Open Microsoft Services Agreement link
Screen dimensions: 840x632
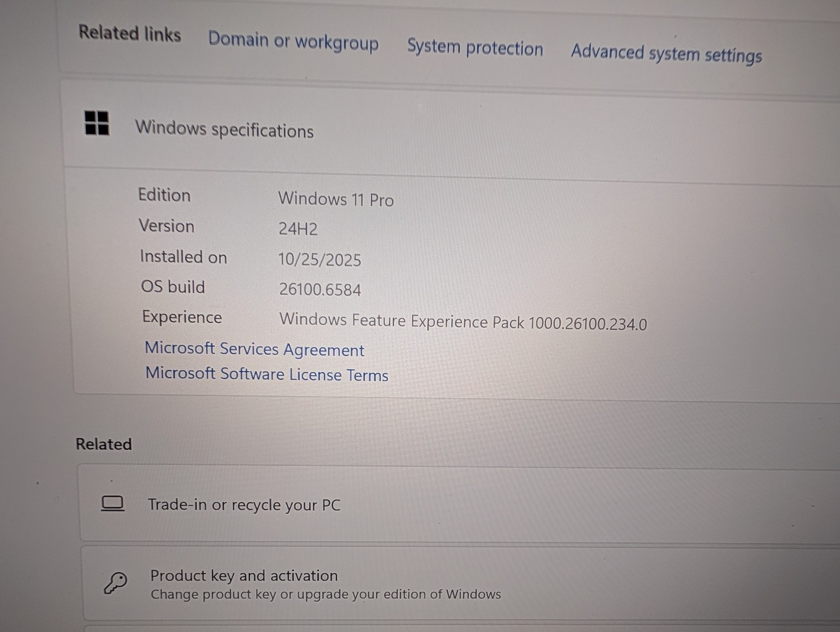pos(255,349)
